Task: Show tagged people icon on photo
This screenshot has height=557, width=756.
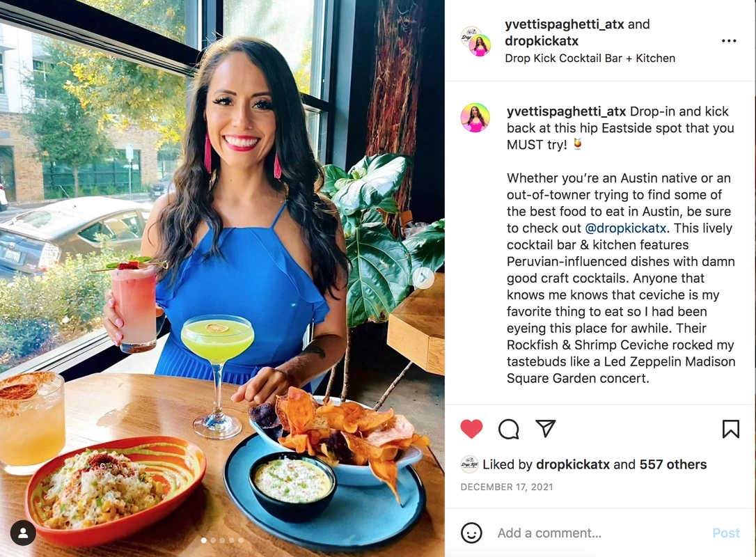Action: click(x=23, y=533)
